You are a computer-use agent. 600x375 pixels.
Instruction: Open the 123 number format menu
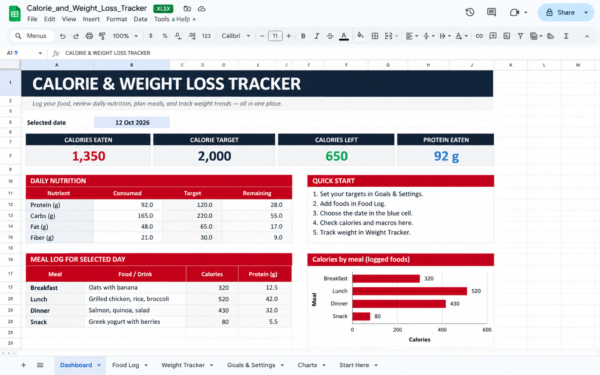point(206,36)
